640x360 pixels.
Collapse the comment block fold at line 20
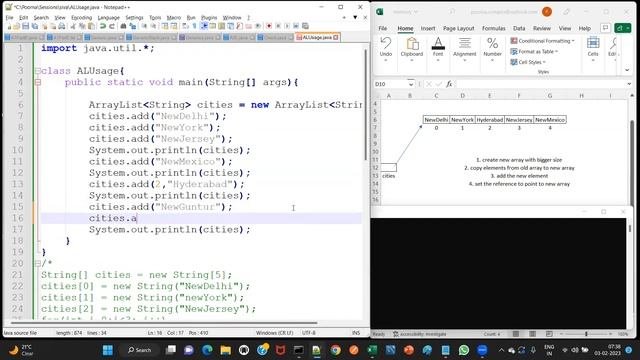point(38,263)
